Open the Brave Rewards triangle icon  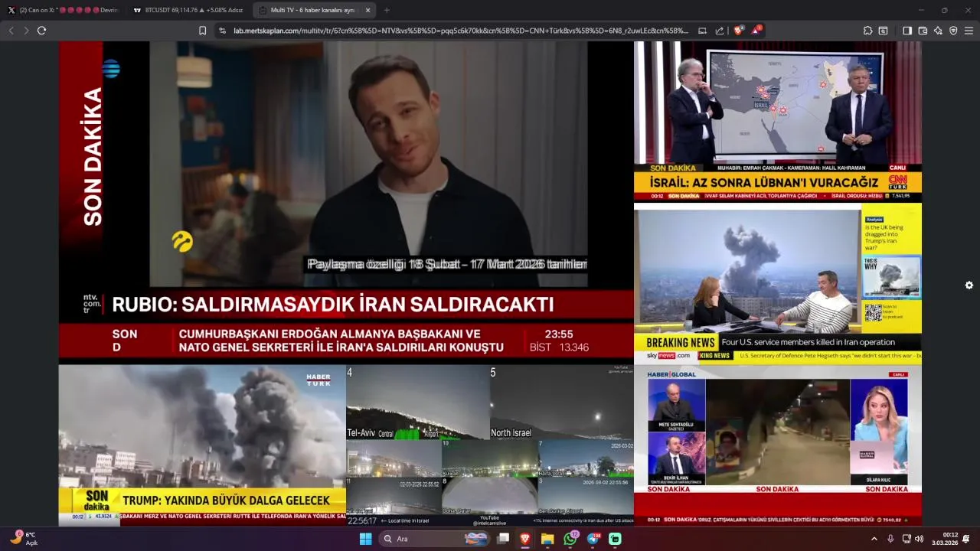pos(756,31)
